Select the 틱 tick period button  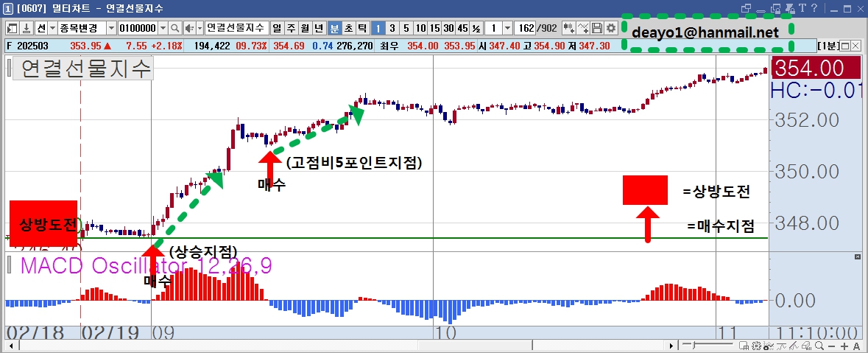(361, 28)
